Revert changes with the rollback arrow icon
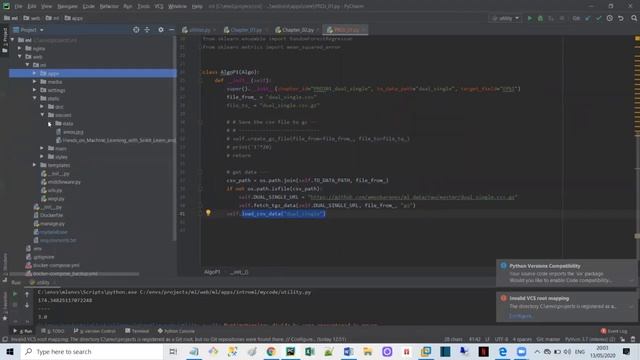Screen dimensions: 640x360 (621, 18)
